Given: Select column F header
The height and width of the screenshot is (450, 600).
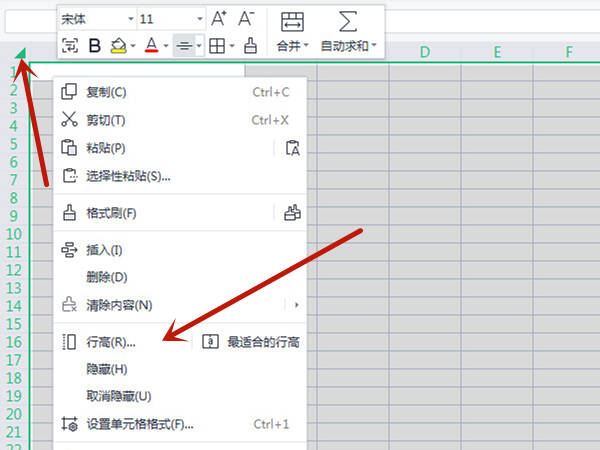Looking at the screenshot, I should click(x=569, y=52).
